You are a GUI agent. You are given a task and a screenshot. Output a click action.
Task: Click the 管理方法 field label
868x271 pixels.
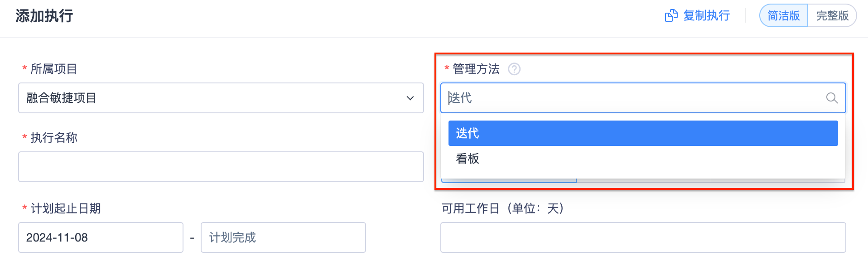point(476,69)
